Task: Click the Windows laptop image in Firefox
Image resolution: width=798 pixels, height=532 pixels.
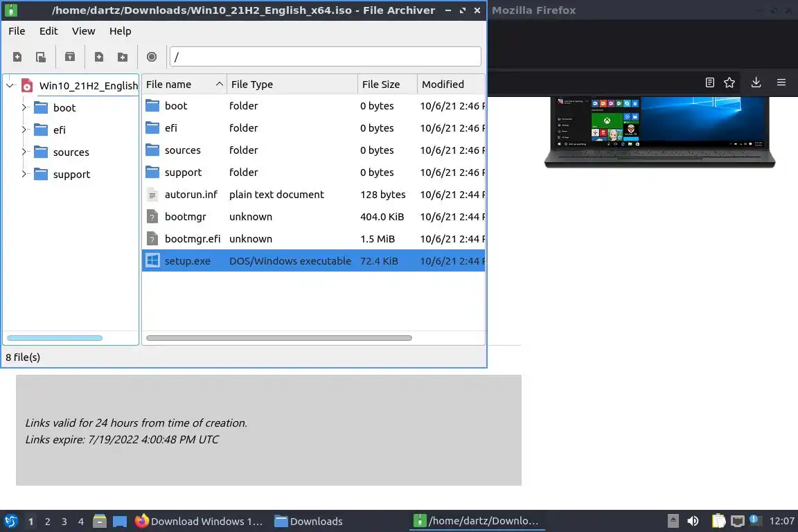Action: 659,132
